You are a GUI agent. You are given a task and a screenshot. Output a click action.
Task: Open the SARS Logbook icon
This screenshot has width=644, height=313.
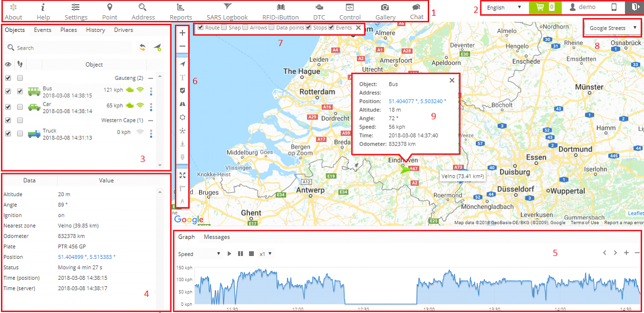point(227,7)
